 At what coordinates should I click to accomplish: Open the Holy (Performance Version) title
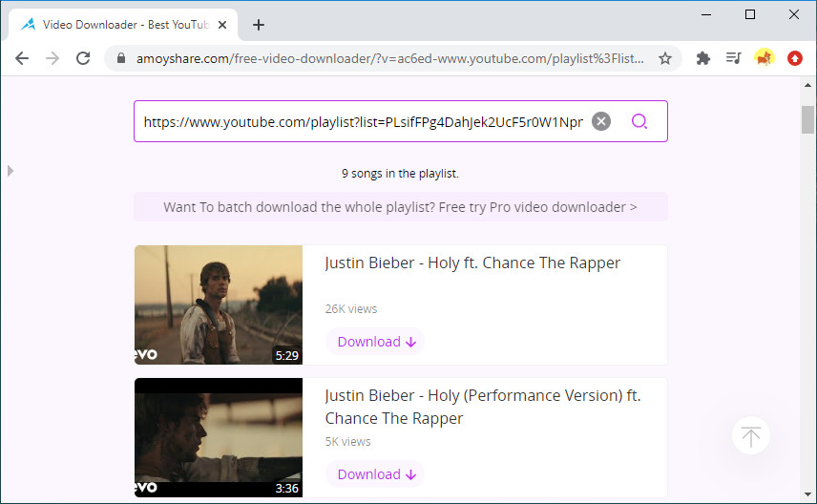click(483, 407)
